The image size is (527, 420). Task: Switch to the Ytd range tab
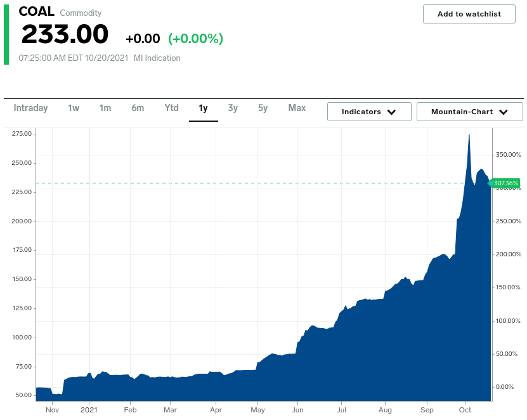(x=171, y=108)
